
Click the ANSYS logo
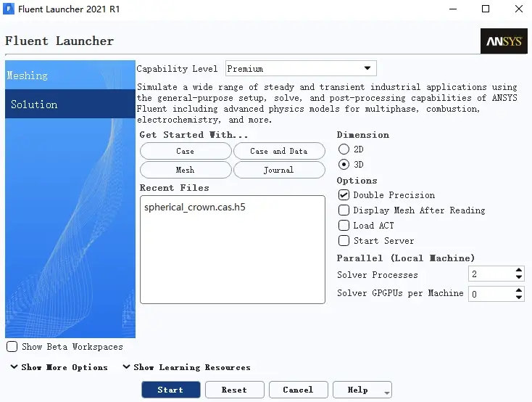[x=504, y=41]
